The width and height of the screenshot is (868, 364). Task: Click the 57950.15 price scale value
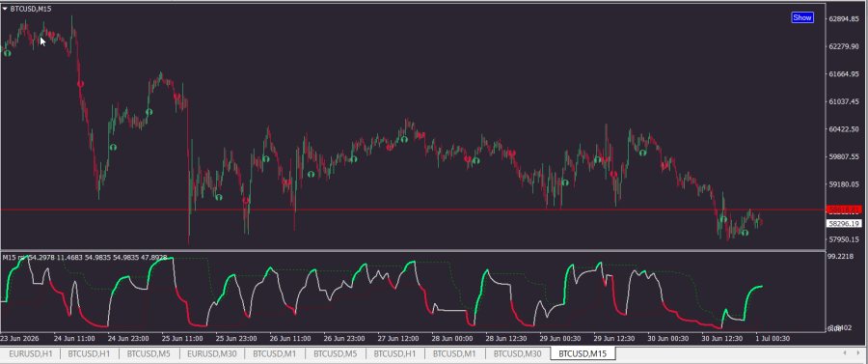[x=844, y=239]
